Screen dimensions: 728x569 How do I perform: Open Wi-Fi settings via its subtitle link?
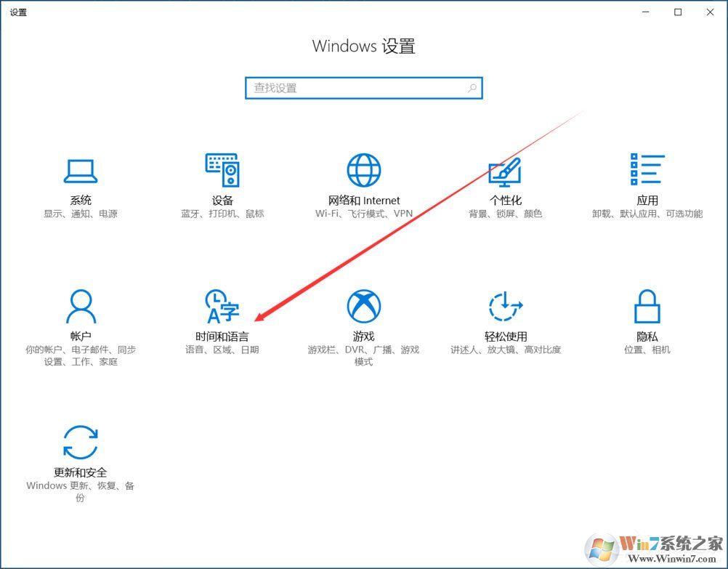click(x=325, y=213)
